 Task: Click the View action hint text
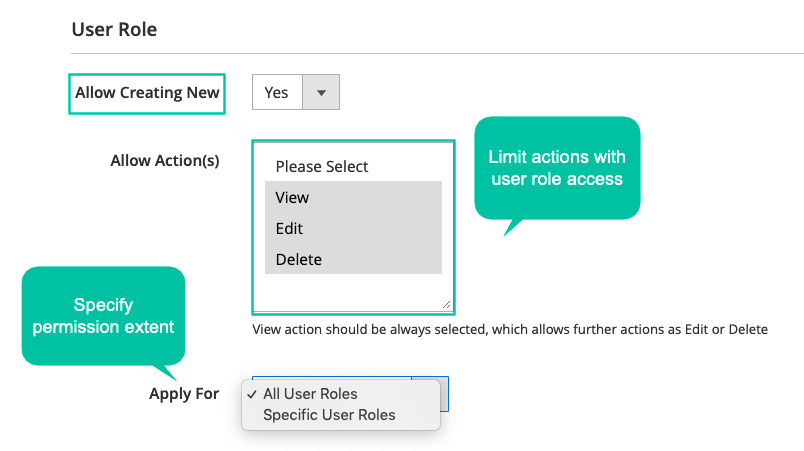coord(510,329)
